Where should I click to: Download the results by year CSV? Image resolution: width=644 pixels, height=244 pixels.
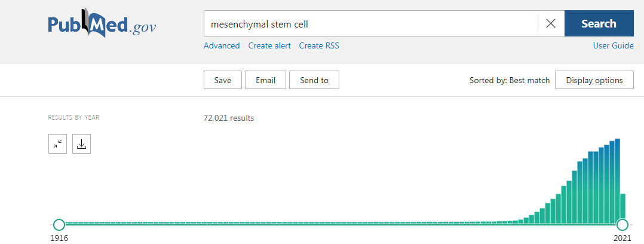click(81, 144)
